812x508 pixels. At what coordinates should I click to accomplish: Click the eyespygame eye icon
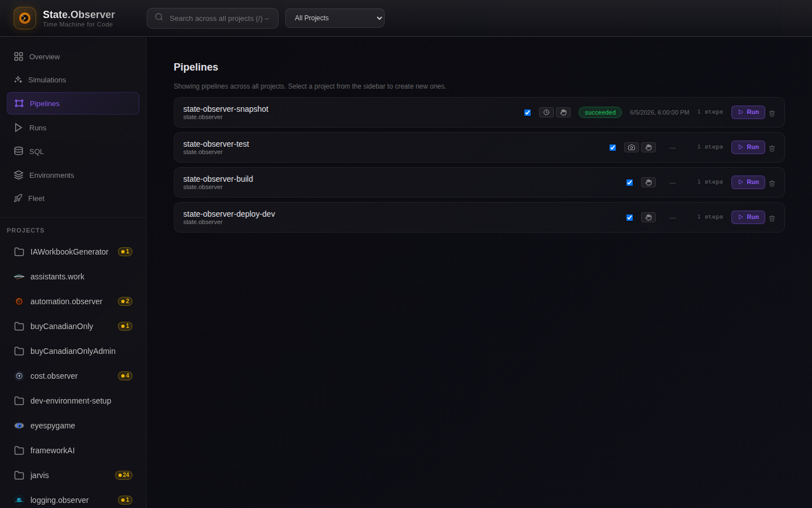tap(19, 426)
